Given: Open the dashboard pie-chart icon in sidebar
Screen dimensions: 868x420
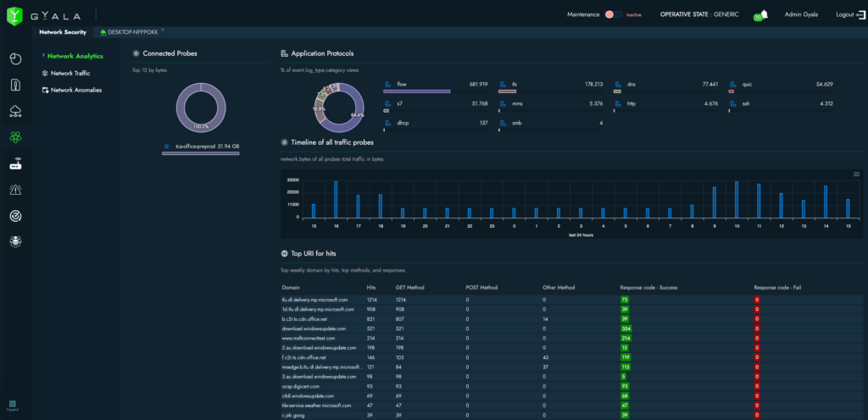Looking at the screenshot, I should [15, 58].
